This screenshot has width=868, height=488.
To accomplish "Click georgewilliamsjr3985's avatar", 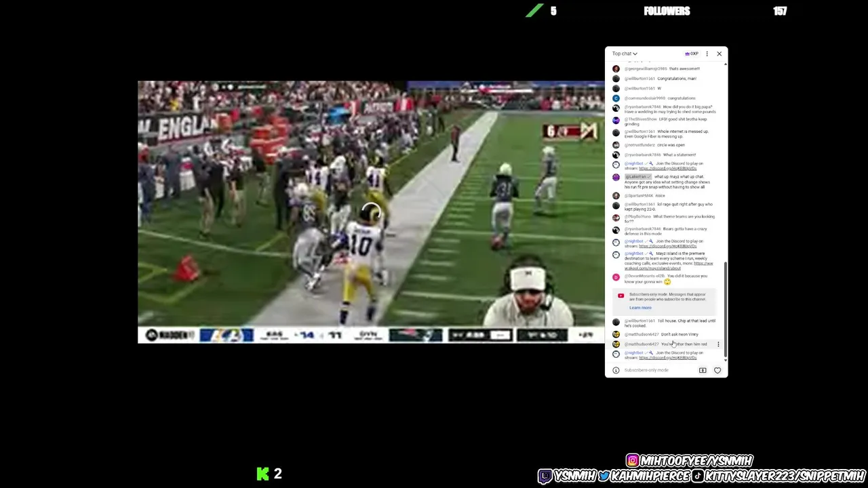I will [x=616, y=68].
